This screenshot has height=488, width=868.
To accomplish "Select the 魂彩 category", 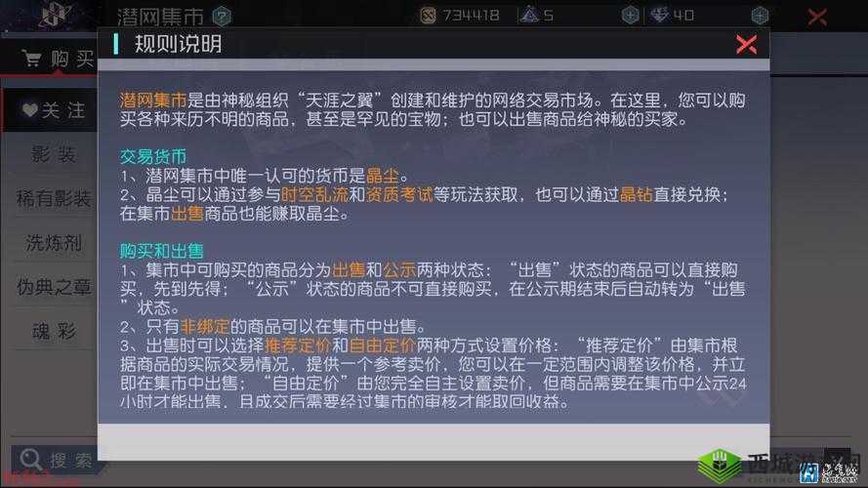I will (53, 331).
